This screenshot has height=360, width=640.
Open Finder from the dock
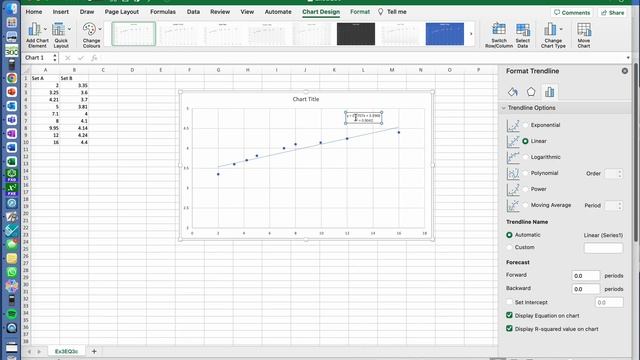[11, 8]
